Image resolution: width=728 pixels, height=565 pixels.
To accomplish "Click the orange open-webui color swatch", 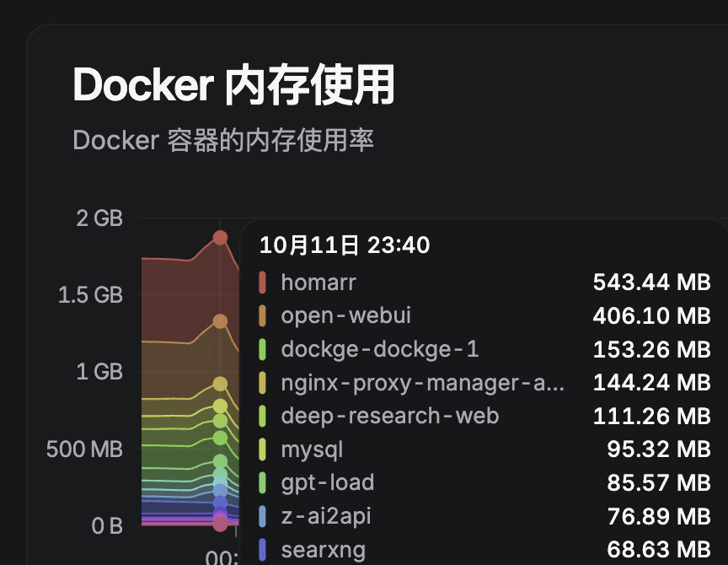I will click(x=262, y=316).
